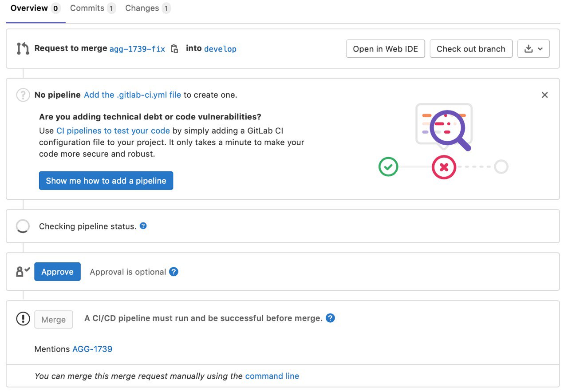Image resolution: width=568 pixels, height=392 pixels.
Task: Click the merge warning exclamation icon
Action: click(x=23, y=319)
